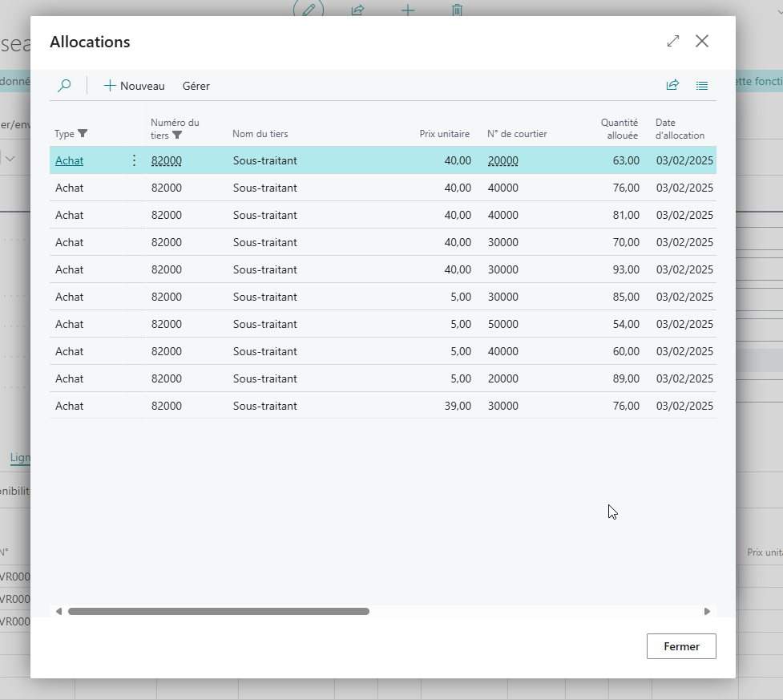Click the share icon in the background page header
Screen dimensions: 783x700
click(358, 10)
